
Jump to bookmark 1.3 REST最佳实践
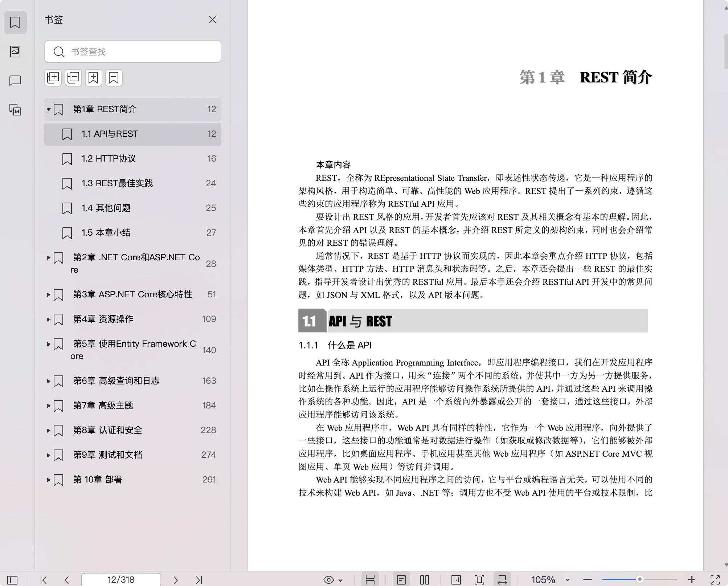[133, 183]
